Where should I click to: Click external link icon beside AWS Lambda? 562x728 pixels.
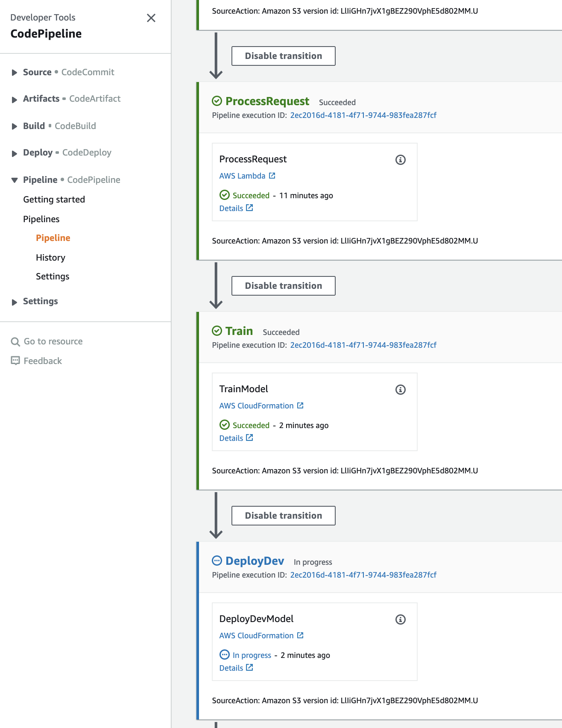[x=272, y=176]
